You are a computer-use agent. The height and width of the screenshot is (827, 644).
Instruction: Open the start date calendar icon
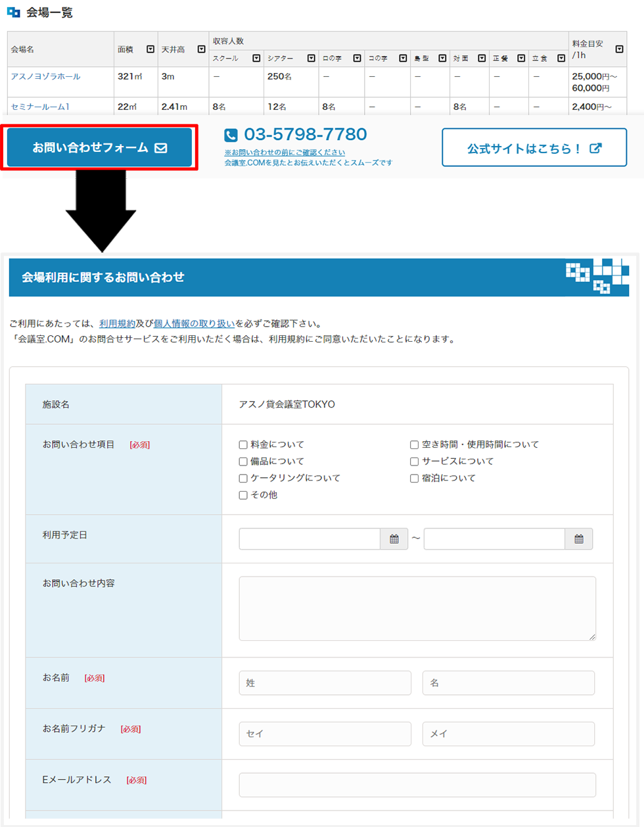(394, 539)
